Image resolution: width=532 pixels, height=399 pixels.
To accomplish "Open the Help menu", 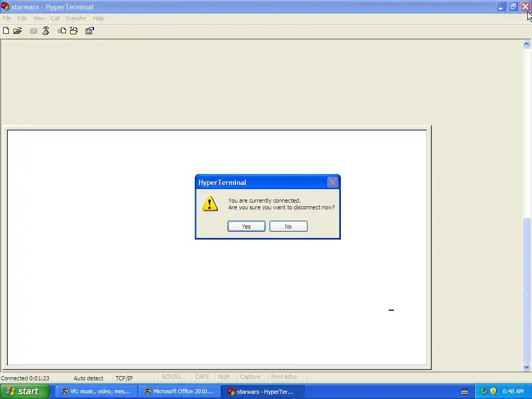I will point(98,18).
